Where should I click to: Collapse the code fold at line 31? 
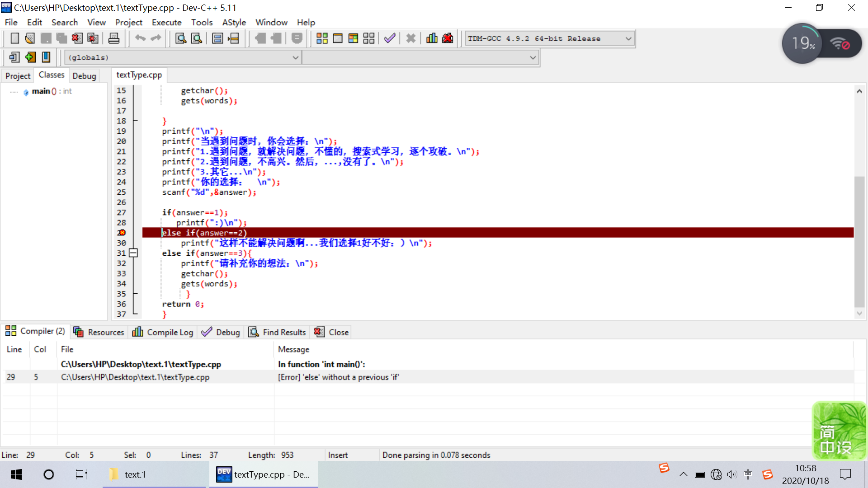[x=133, y=253]
